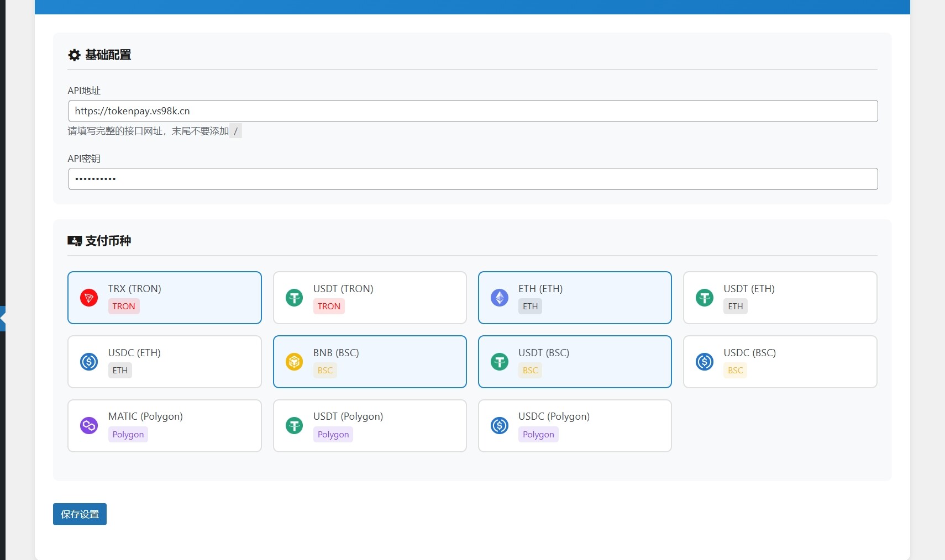945x560 pixels.
Task: Click the gear icon beside 基础配置
Action: [x=74, y=55]
